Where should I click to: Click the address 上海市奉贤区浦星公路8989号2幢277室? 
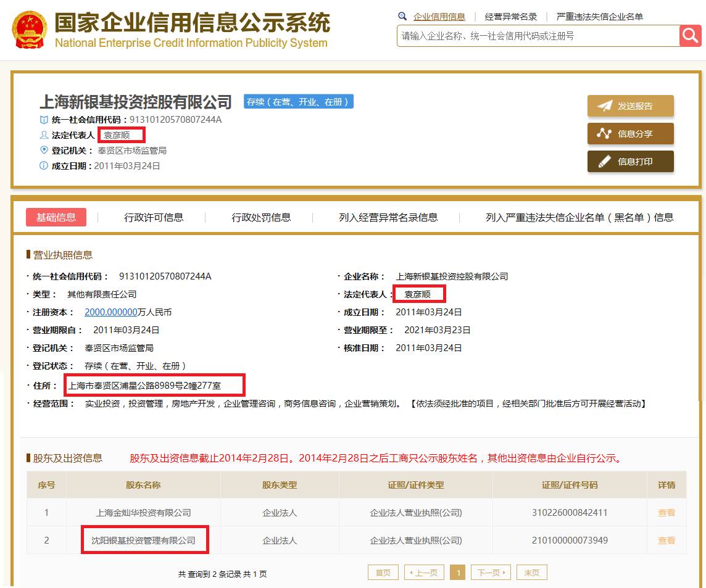(x=144, y=386)
